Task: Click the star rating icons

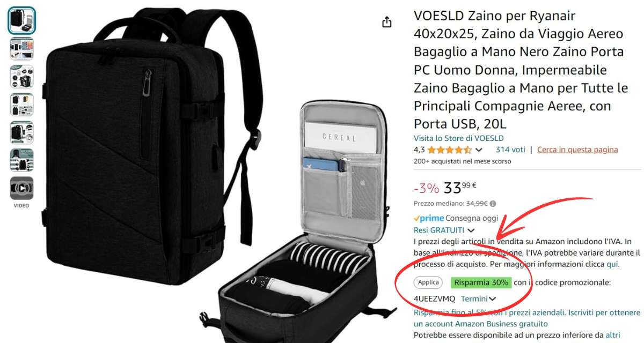Action: point(450,150)
